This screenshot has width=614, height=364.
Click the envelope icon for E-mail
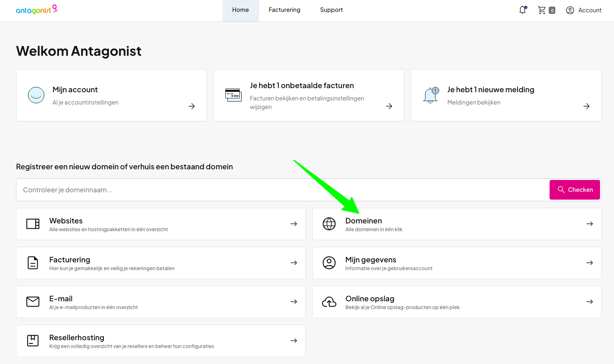[33, 302]
